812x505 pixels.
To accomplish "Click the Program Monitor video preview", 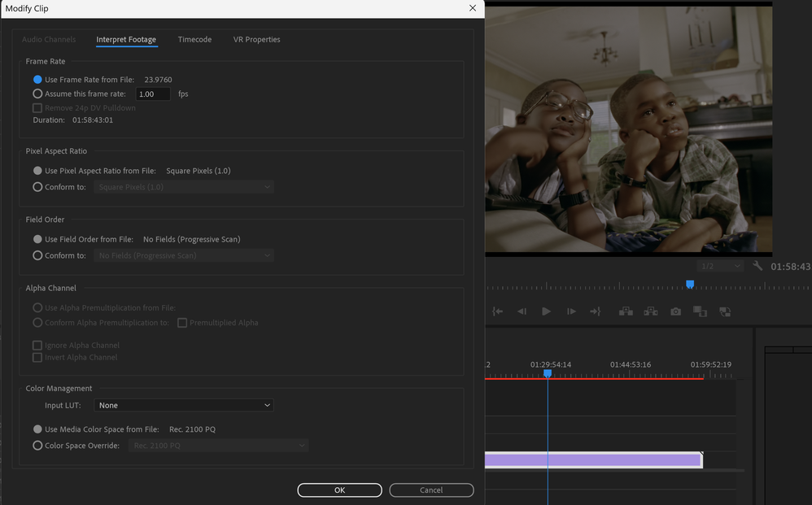I will 629,129.
